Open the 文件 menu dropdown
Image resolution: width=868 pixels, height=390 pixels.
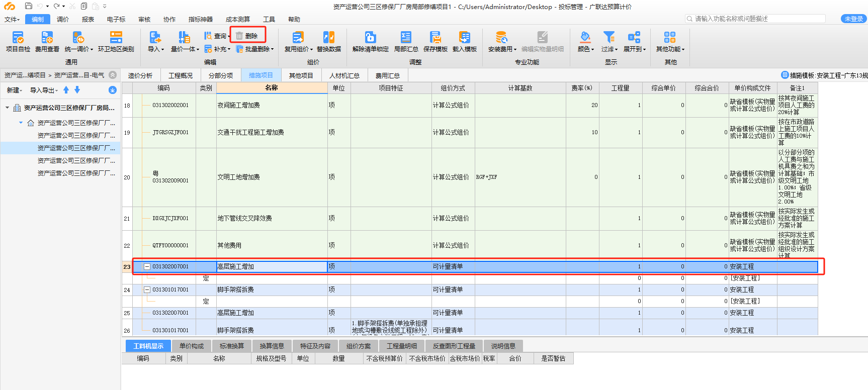12,20
